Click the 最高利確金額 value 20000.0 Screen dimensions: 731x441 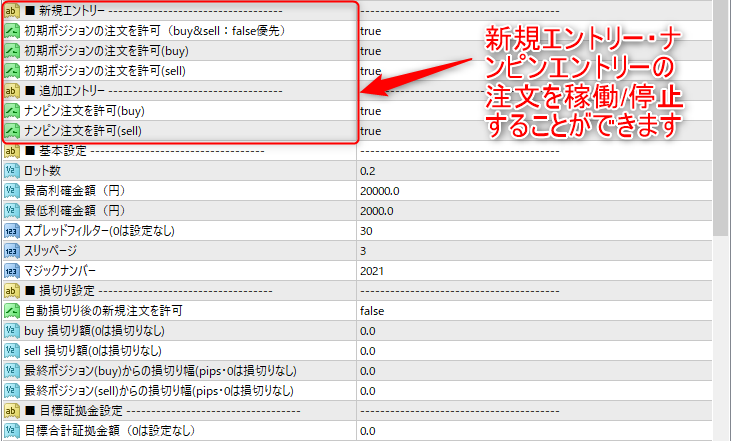click(x=380, y=191)
